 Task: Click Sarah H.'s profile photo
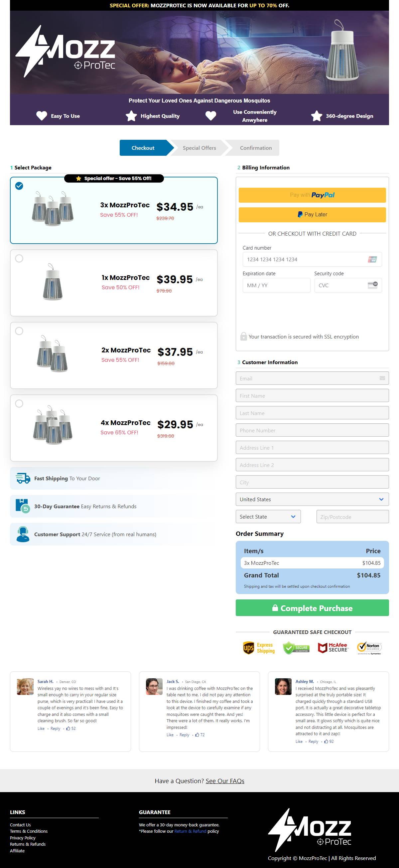(25, 686)
